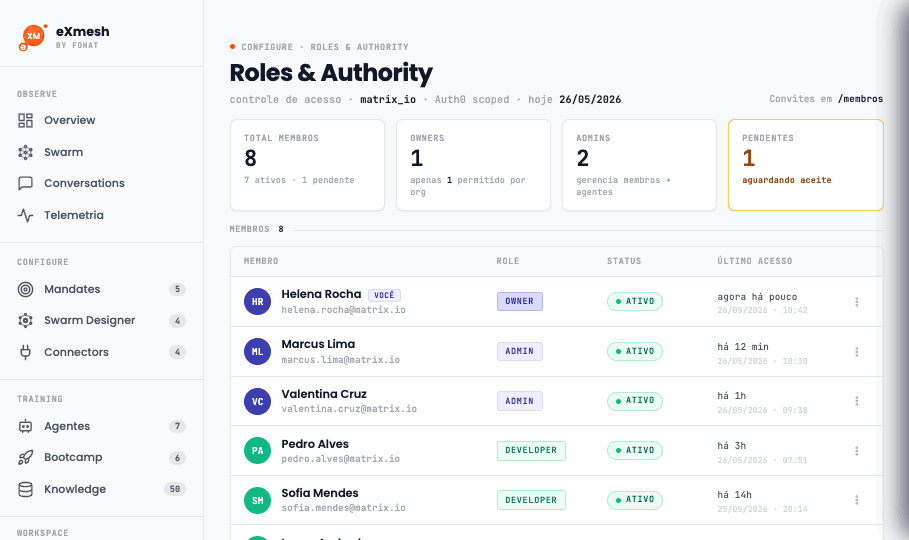Click ATIVO status of Valentina Cruz
This screenshot has height=540, width=909.
[635, 401]
